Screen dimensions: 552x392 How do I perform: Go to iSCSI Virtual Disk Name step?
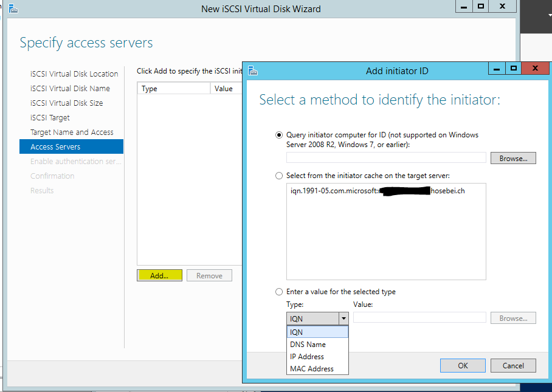tap(70, 89)
